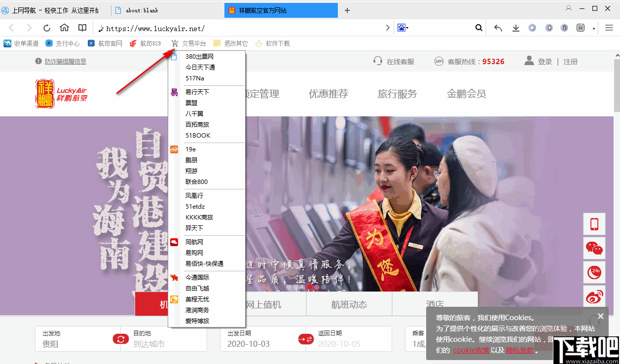This screenshot has height=364, width=620.
Task: Open the bookmarks book icon
Action: [82, 28]
